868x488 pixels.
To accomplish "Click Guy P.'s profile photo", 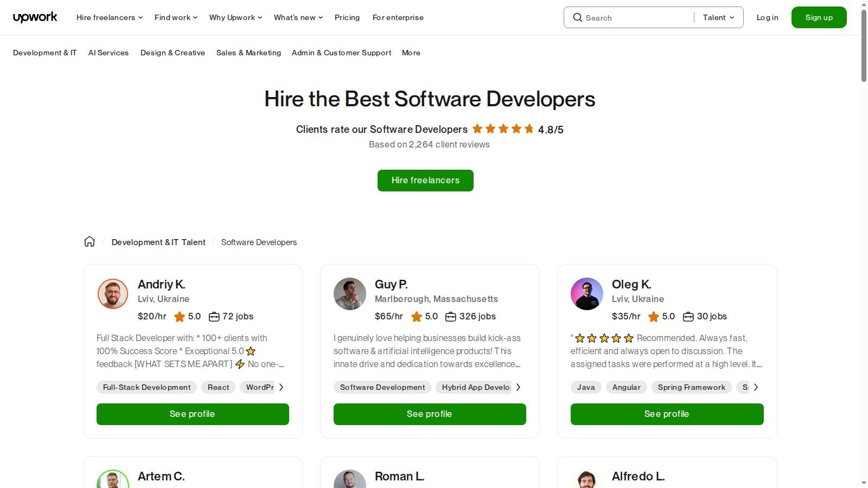I will [x=350, y=293].
